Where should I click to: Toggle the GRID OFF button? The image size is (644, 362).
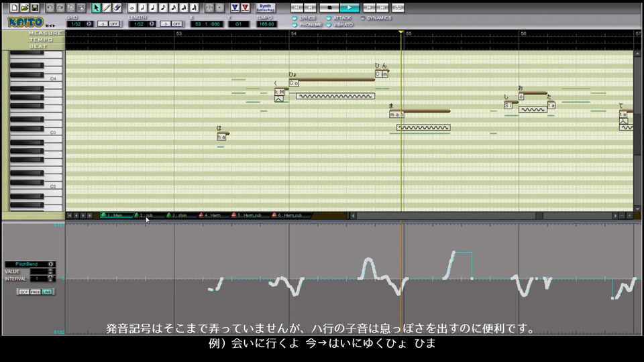(x=114, y=24)
